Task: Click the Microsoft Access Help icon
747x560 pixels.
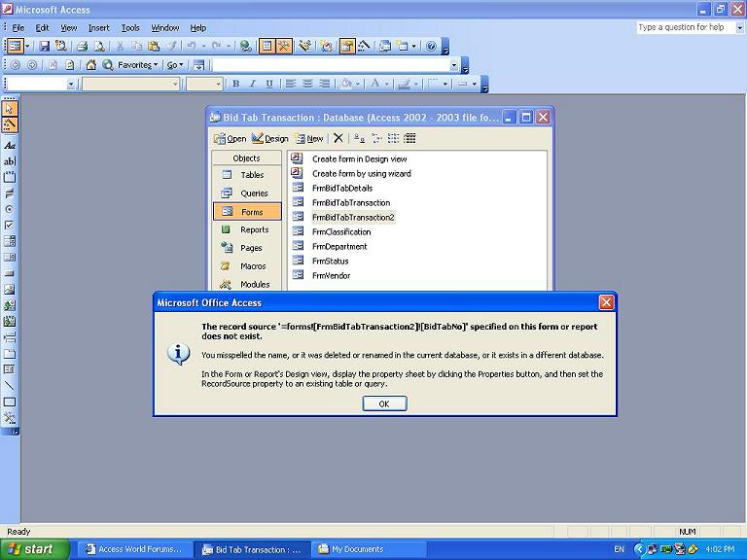Action: [x=431, y=47]
